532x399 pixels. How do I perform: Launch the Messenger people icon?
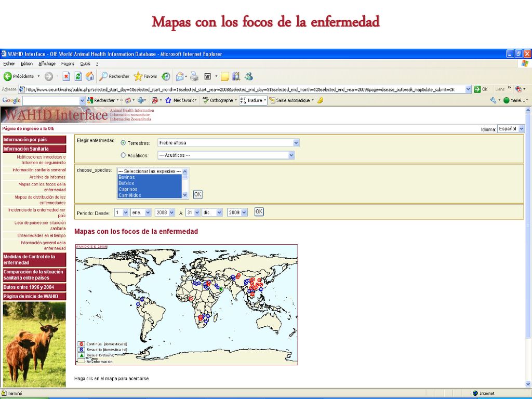point(249,77)
